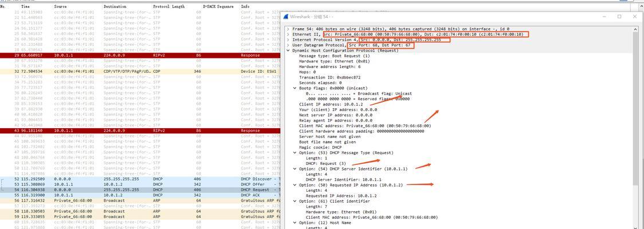
Task: Sort by the Length column header
Action: pyautogui.click(x=178, y=6)
